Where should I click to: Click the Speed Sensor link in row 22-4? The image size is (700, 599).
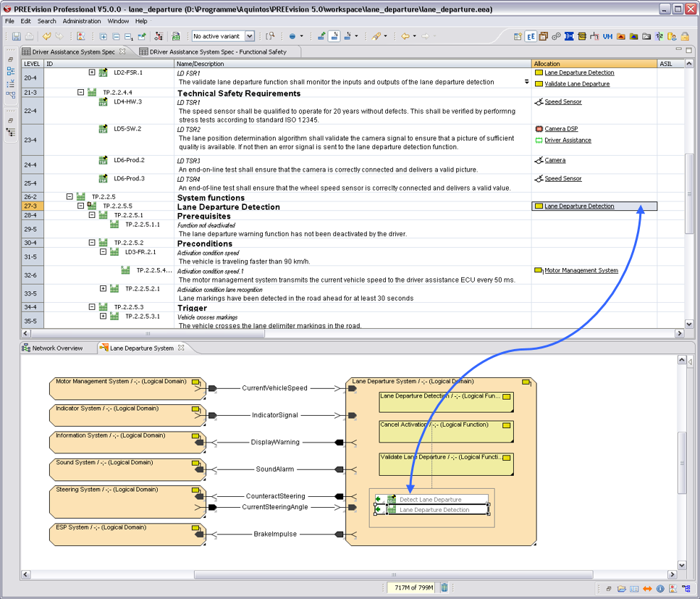pyautogui.click(x=563, y=101)
